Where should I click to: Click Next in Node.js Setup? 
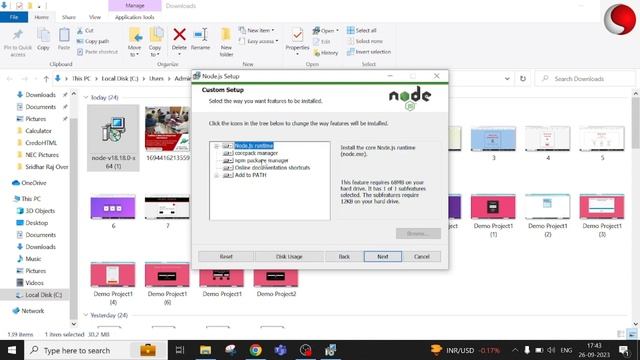tap(382, 256)
